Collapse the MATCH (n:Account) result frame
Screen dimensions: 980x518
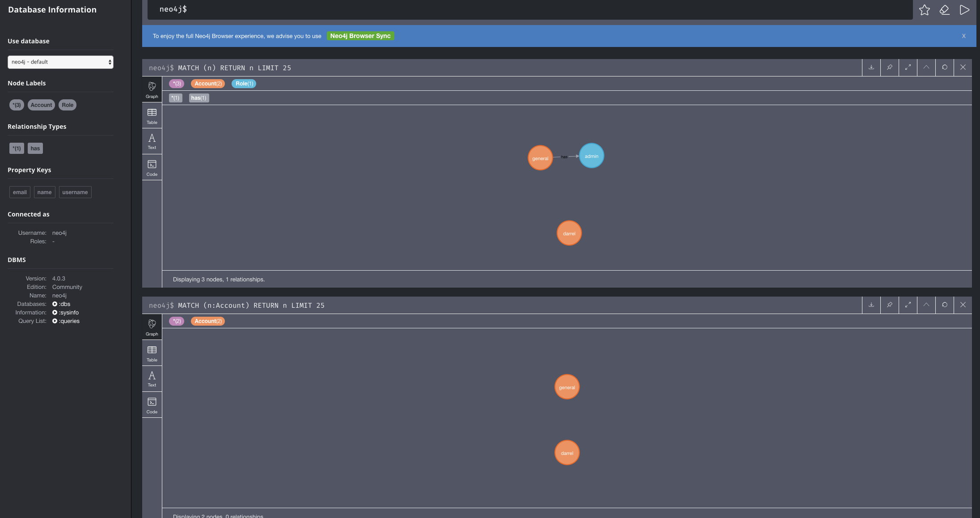(926, 305)
